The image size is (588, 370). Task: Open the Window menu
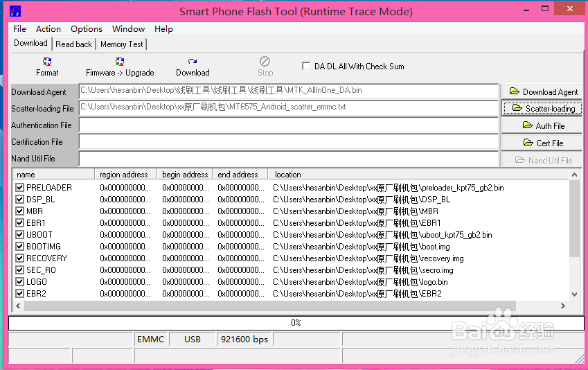(128, 29)
